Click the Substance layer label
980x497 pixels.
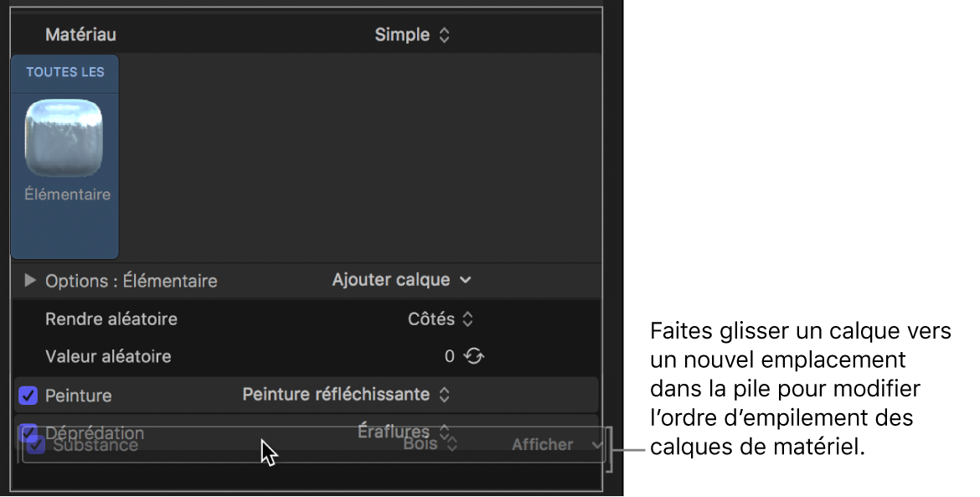coord(95,446)
